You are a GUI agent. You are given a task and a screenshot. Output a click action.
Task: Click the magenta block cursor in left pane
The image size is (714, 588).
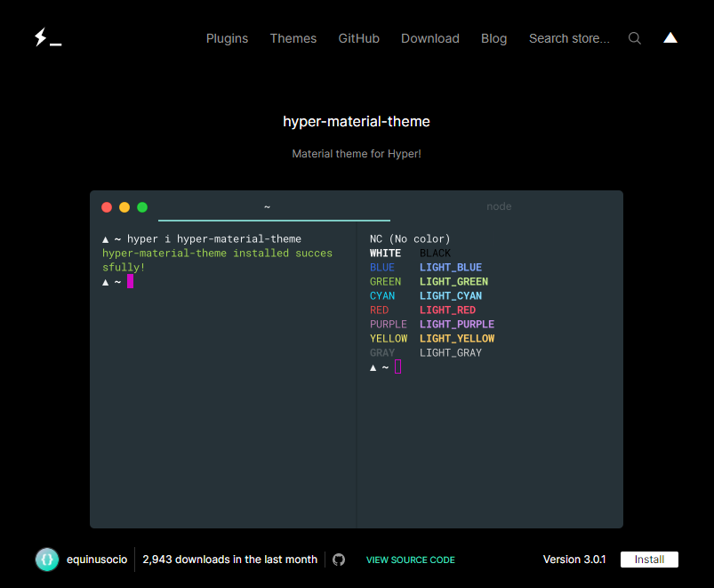130,281
